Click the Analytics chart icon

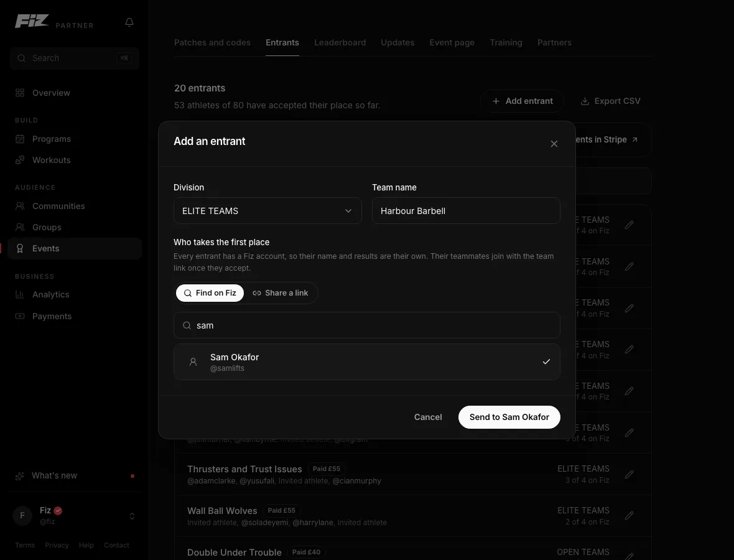tap(20, 294)
